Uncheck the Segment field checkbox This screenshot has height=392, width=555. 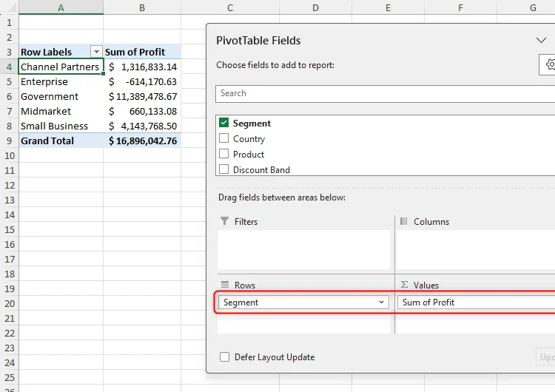point(223,123)
